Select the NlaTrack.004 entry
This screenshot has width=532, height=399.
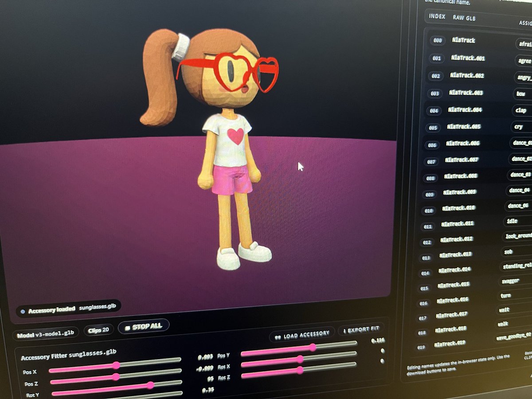click(465, 110)
